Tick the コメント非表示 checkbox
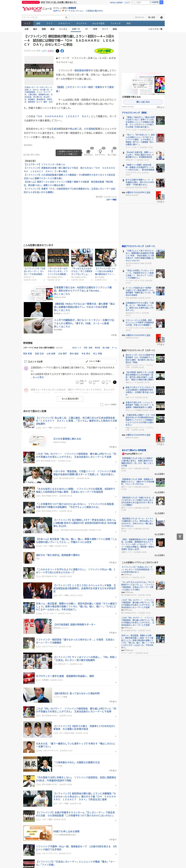 [x=102, y=404]
